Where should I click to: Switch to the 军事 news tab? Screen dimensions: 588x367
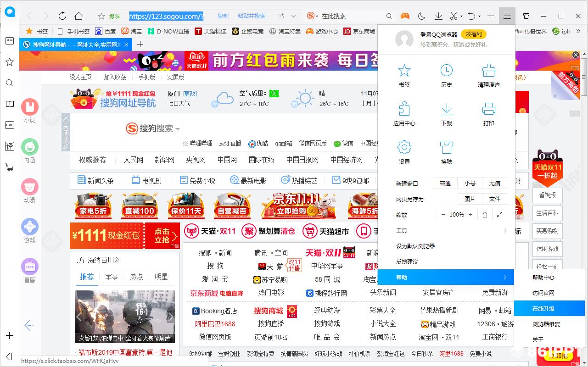[x=112, y=277]
